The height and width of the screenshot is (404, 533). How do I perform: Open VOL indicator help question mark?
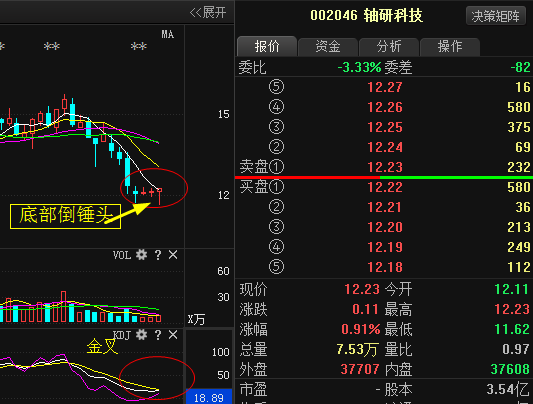pyautogui.click(x=158, y=255)
